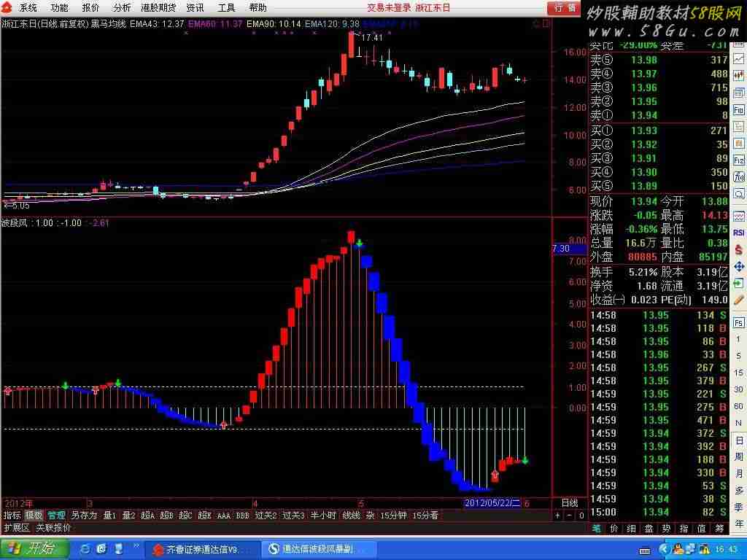Open the 日线 period selector below chart

click(569, 503)
